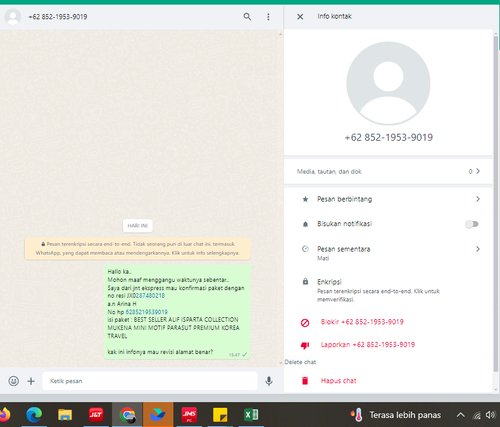
Task: Open network icon in system tray
Action: pyautogui.click(x=477, y=415)
